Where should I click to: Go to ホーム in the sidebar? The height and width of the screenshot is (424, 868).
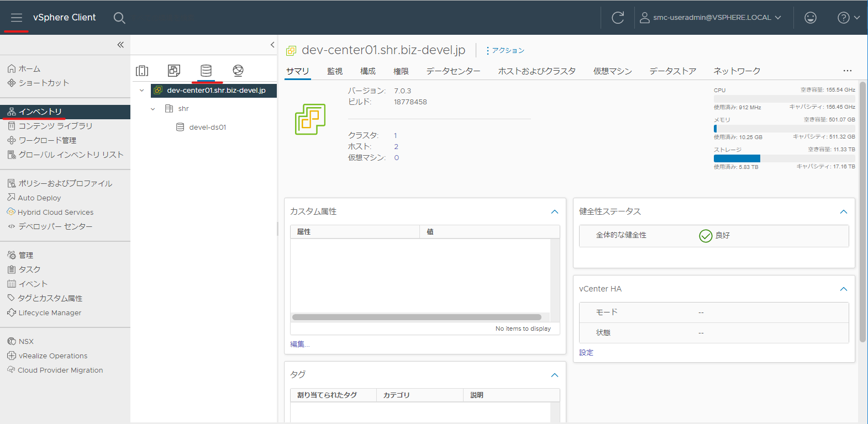click(x=29, y=69)
